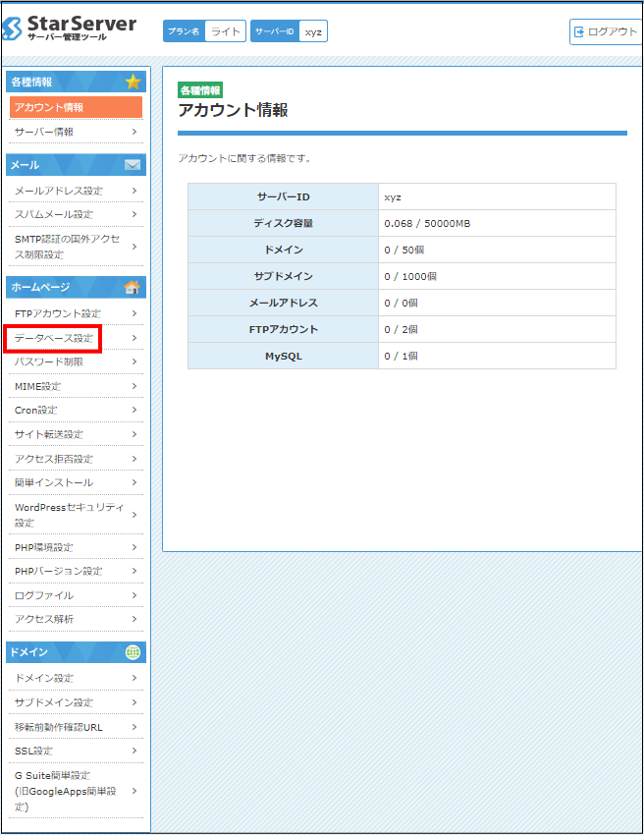
Task: Open アカウント情報 menu item
Action: pos(76,107)
